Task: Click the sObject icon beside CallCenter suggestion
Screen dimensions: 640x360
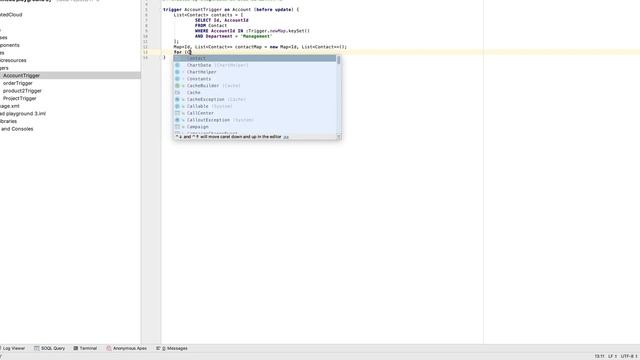Action: (178, 113)
